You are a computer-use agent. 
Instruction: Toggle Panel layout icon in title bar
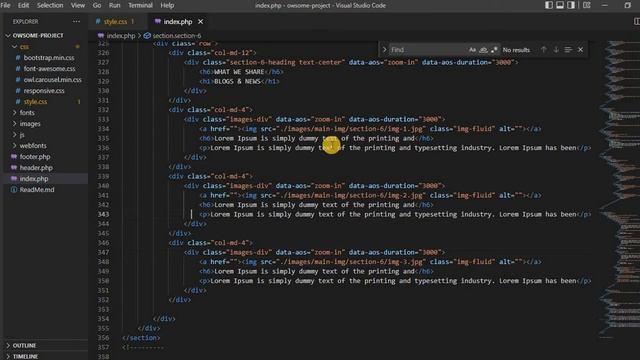(560, 5)
